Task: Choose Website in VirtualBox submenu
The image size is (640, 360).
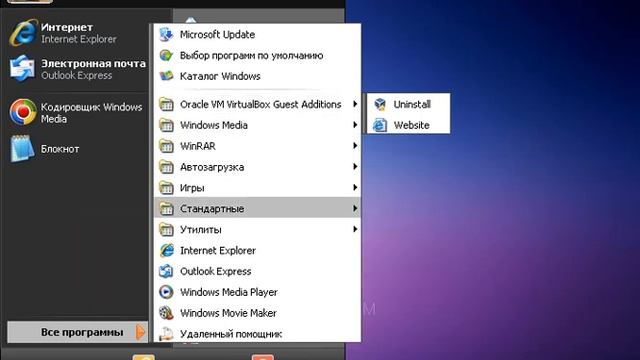Action: tap(409, 125)
